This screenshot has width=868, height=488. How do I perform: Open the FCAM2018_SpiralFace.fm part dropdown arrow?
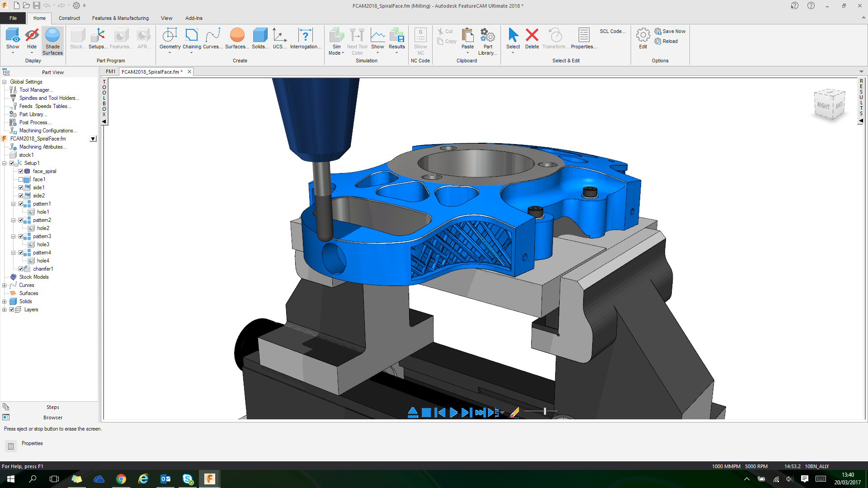[93, 139]
